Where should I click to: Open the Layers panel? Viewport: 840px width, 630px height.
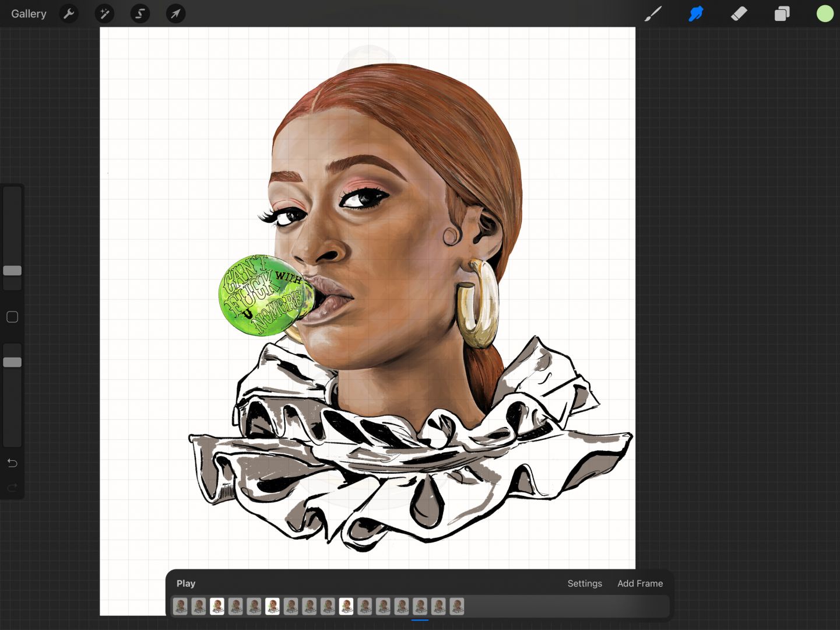coord(782,13)
